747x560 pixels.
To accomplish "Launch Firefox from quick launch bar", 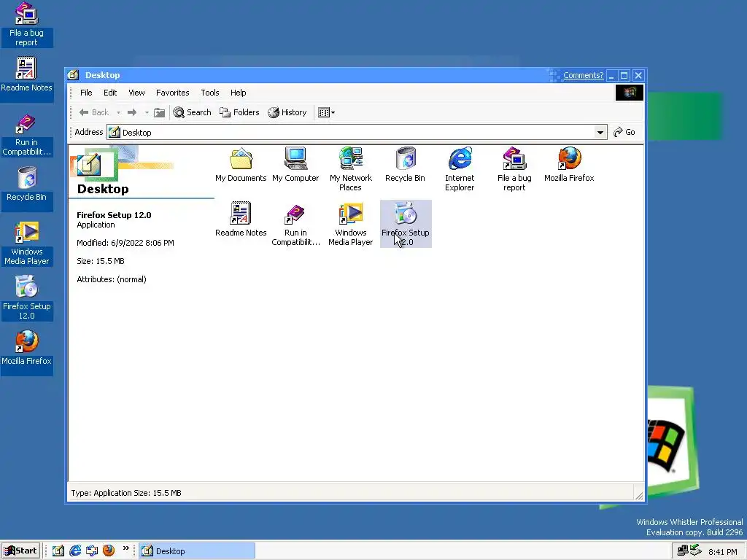I will pos(109,551).
